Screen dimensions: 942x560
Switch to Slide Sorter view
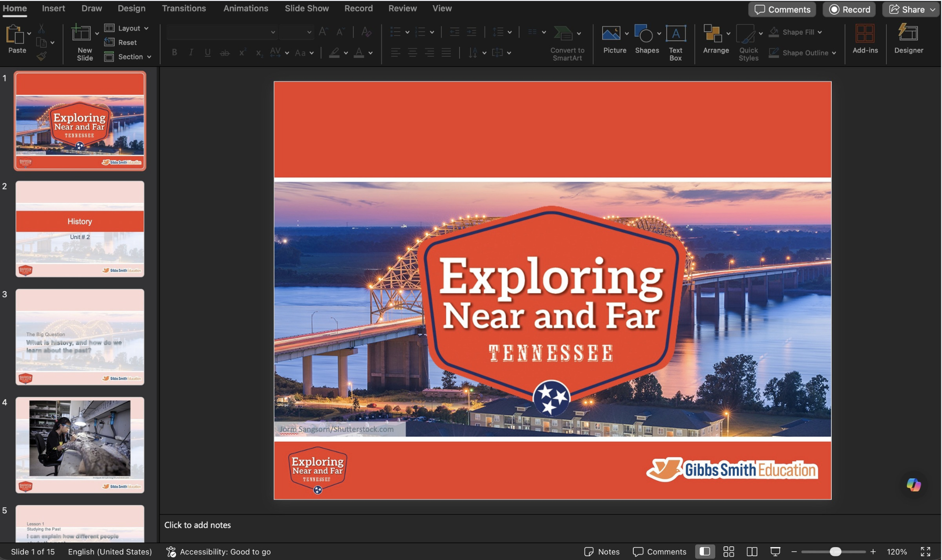728,551
